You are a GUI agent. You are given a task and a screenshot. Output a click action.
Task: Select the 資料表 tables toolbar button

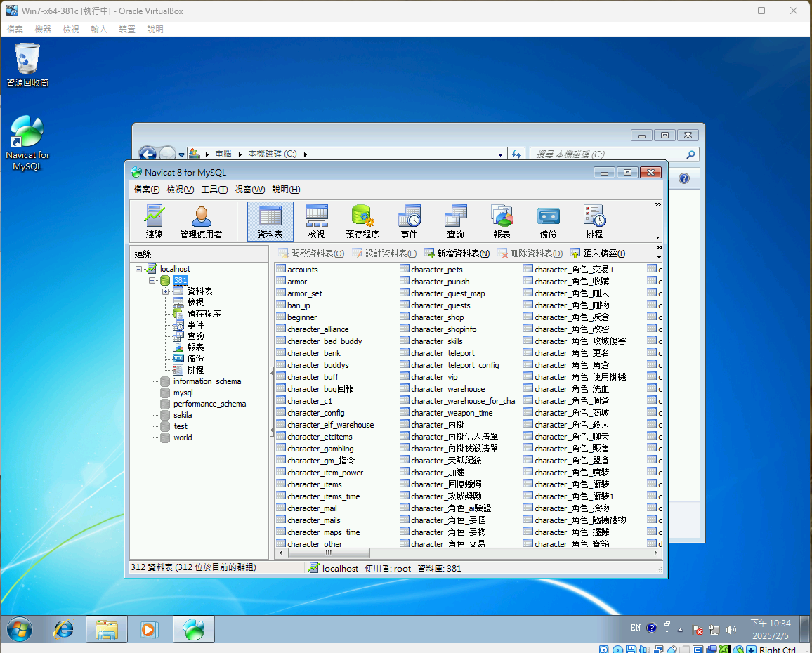click(x=270, y=222)
